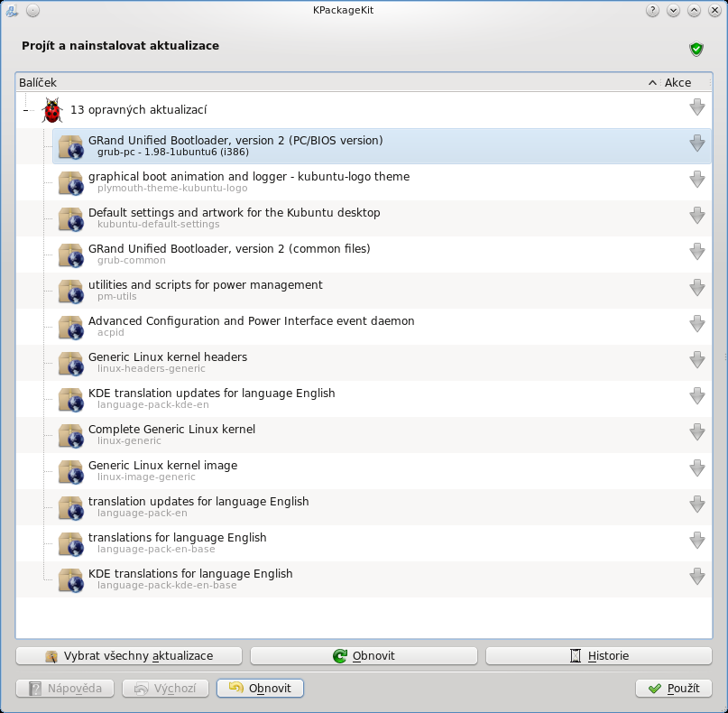Toggle update arrow for linux-image-generic
Viewport: 728px width, 713px height.
(697, 468)
